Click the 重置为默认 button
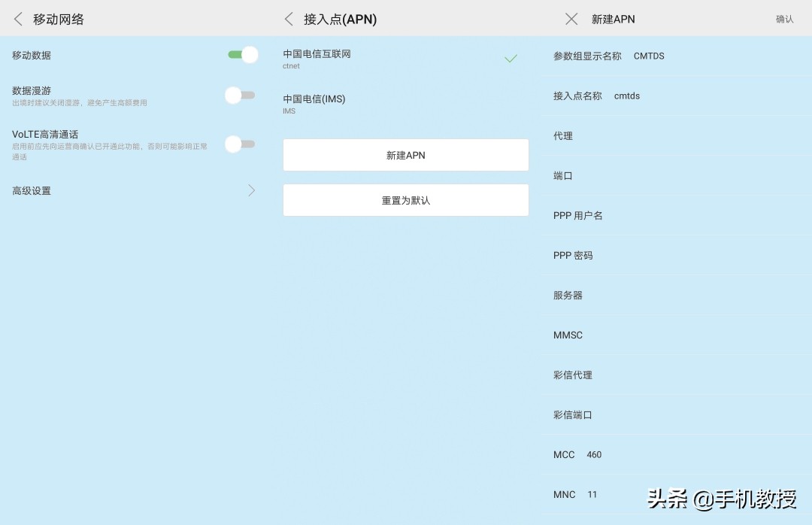812x525 pixels. (405, 200)
